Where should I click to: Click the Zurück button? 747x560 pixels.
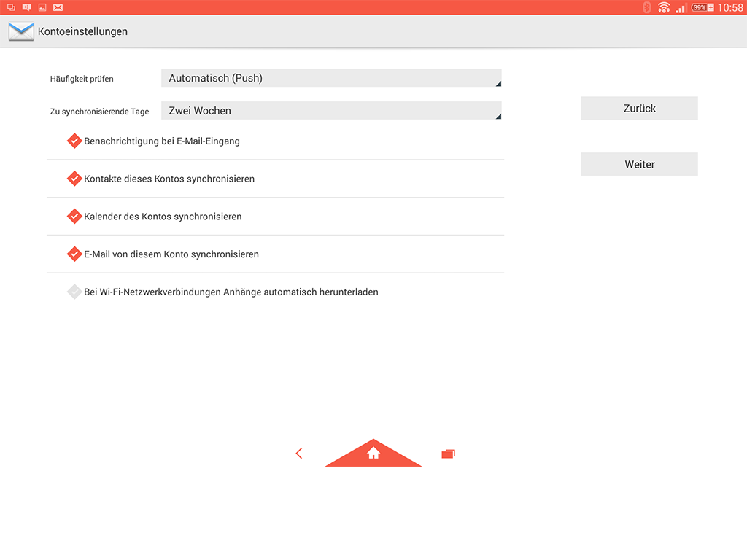pyautogui.click(x=639, y=108)
